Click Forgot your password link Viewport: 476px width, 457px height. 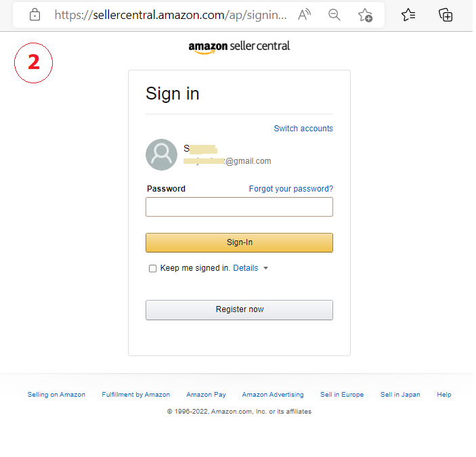click(290, 189)
